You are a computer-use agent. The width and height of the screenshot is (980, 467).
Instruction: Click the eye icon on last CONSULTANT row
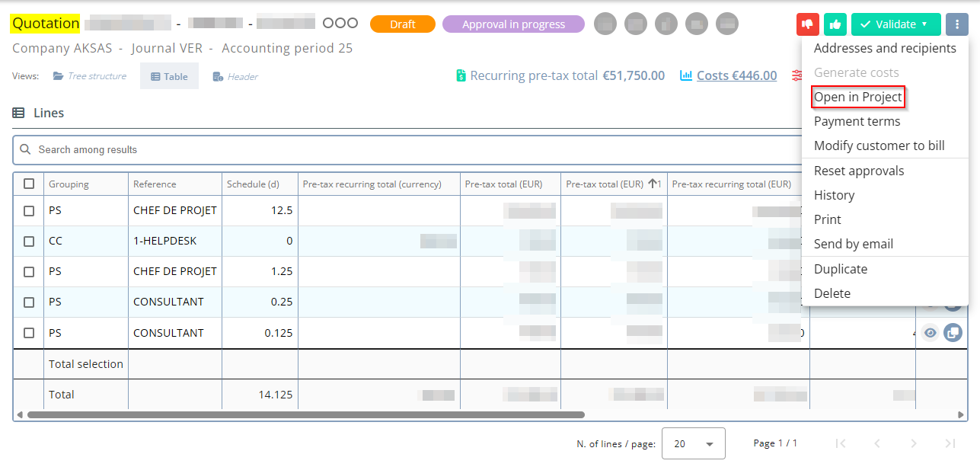pos(930,333)
